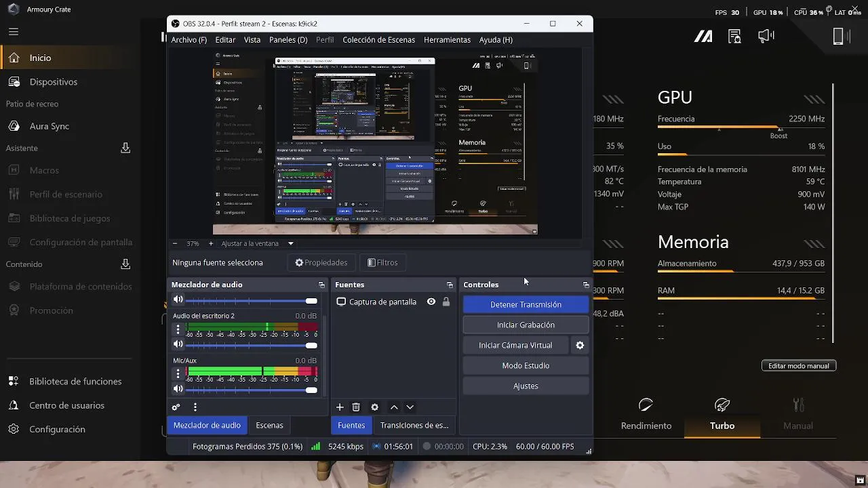
Task: Open Archivo (F) menu in OBS
Action: 189,40
